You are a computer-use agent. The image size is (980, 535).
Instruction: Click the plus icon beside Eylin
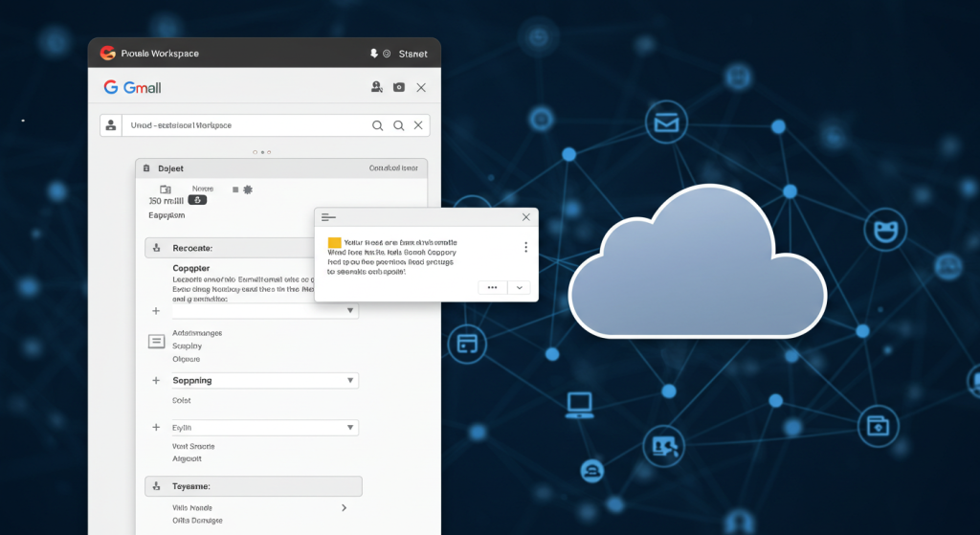point(156,428)
